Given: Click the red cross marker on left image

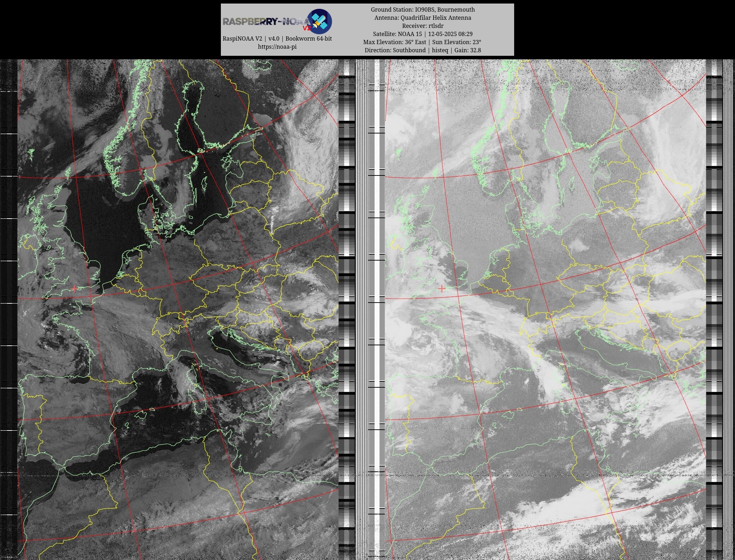Looking at the screenshot, I should tap(74, 288).
